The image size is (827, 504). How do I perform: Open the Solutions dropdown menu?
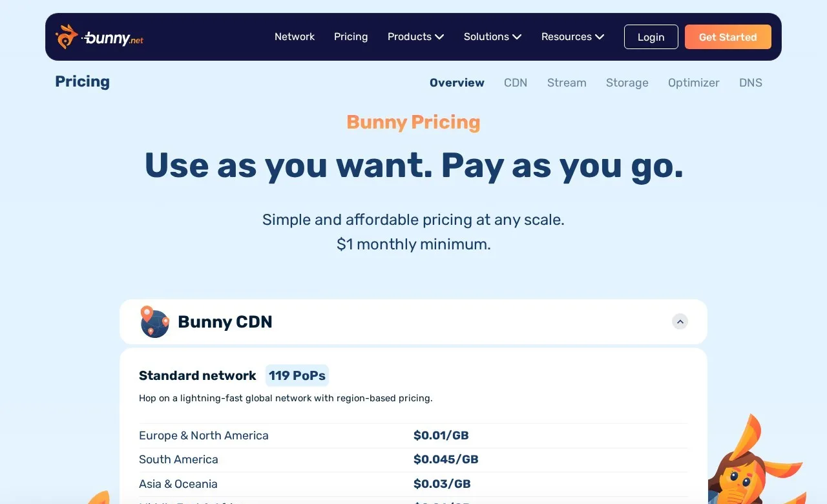pos(492,37)
